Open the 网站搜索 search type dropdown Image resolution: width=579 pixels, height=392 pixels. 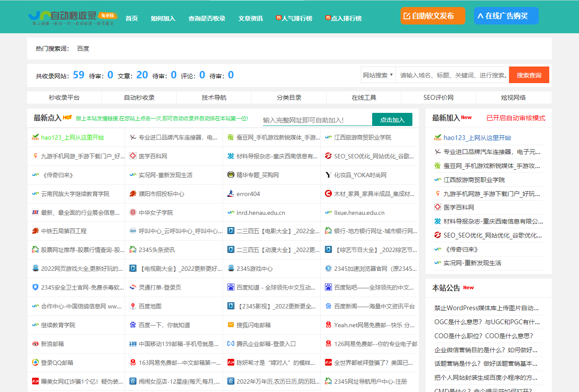pyautogui.click(x=378, y=75)
